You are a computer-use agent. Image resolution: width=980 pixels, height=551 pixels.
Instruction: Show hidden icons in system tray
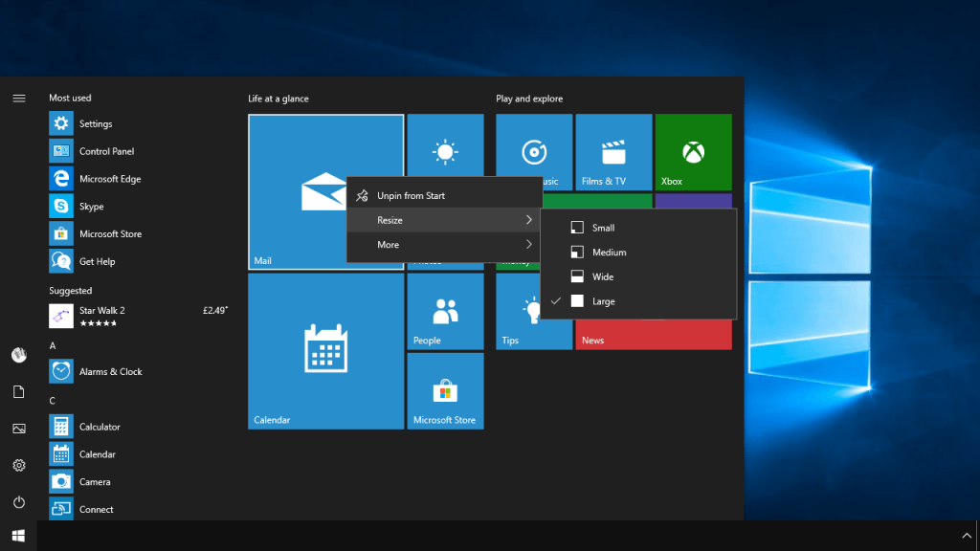967,536
